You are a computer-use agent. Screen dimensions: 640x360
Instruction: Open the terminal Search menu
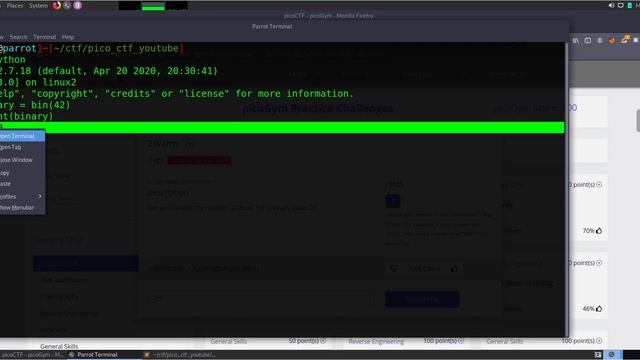point(18,37)
